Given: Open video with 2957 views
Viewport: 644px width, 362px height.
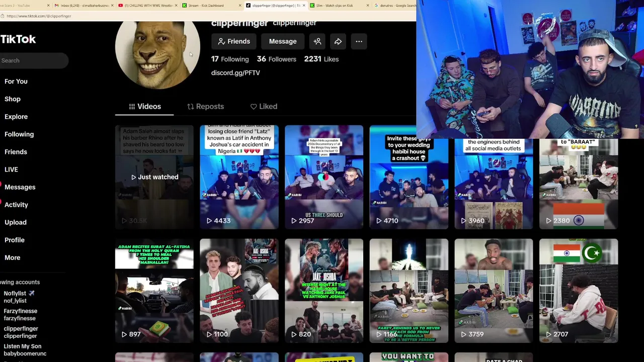Looking at the screenshot, I should [324, 177].
